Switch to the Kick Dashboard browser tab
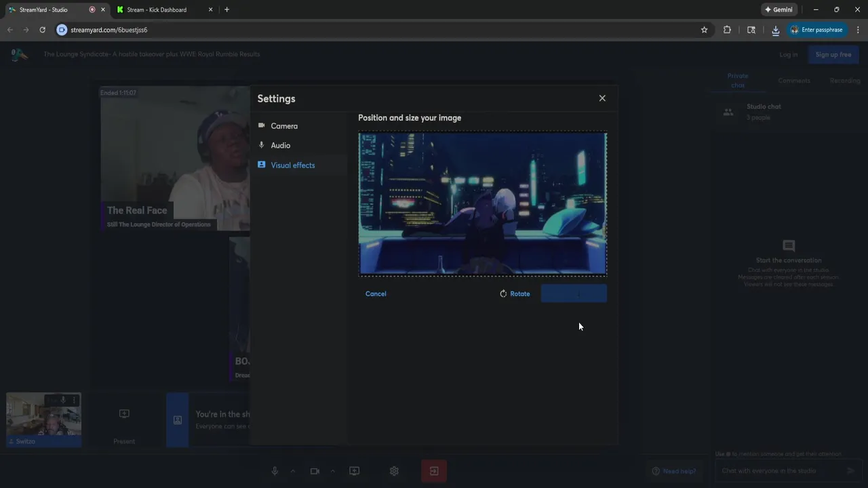This screenshot has height=488, width=868. pyautogui.click(x=157, y=9)
